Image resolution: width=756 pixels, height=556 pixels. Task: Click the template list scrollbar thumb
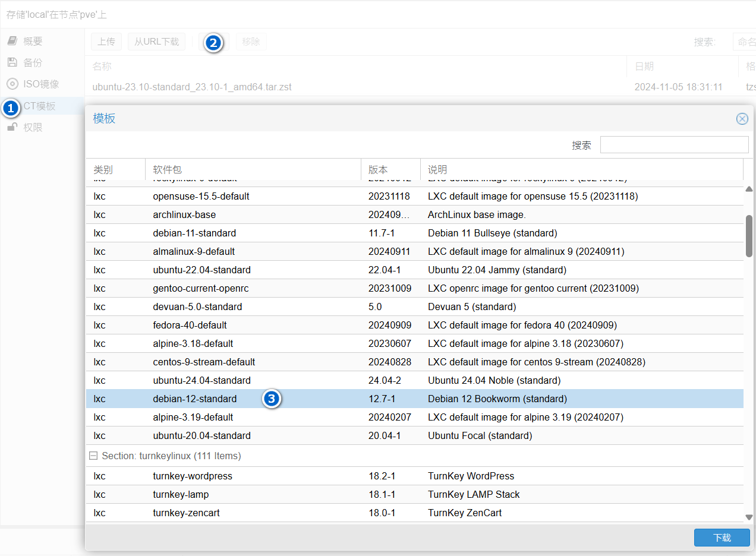[x=749, y=236]
